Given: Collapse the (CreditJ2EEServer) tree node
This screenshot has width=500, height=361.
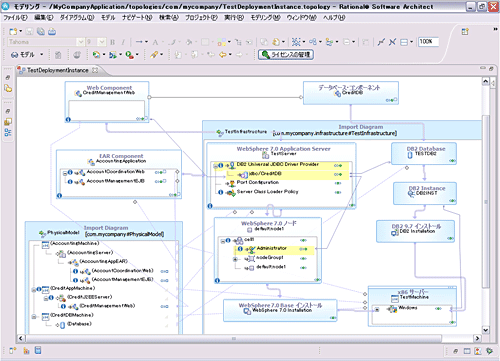Looking at the screenshot, I should pyautogui.click(x=46, y=298).
